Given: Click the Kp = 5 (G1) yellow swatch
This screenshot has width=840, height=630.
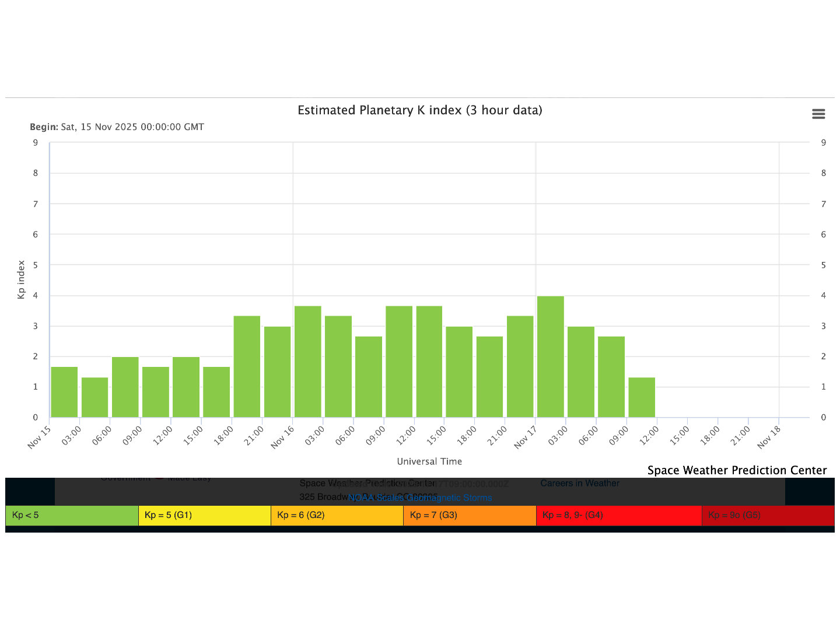Looking at the screenshot, I should (x=204, y=515).
